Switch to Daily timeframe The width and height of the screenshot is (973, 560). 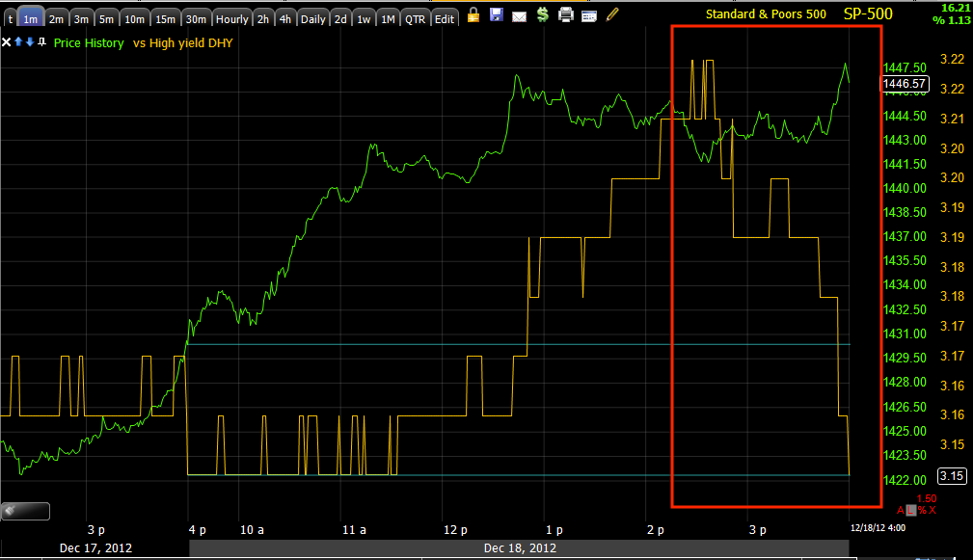[312, 19]
